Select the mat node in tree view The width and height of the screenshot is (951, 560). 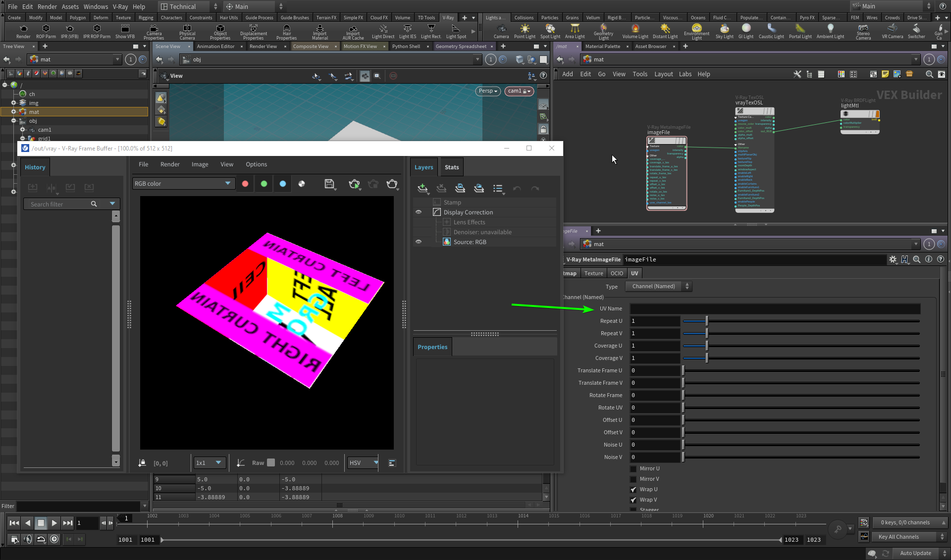[x=34, y=112]
